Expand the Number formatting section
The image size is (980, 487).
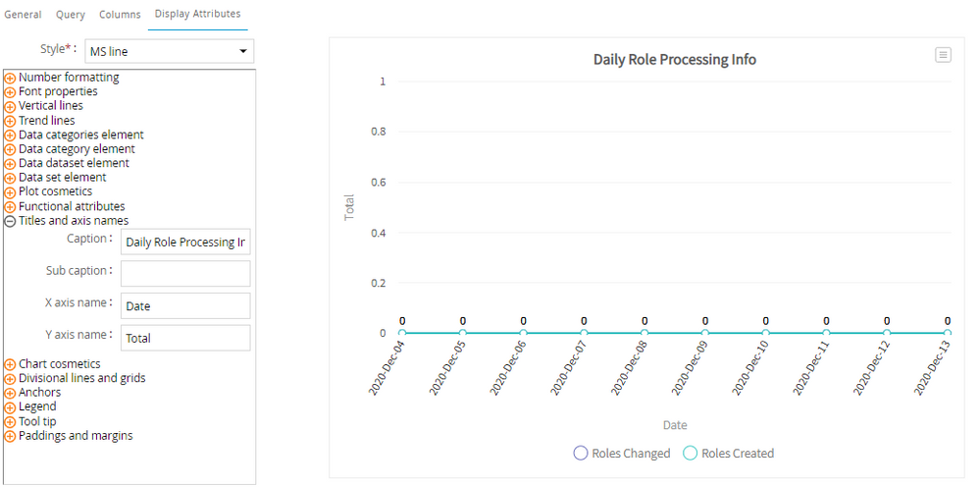point(11,78)
